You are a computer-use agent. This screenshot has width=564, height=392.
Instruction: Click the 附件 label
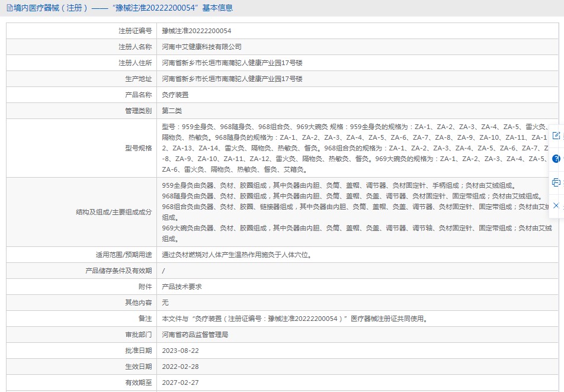pos(145,287)
